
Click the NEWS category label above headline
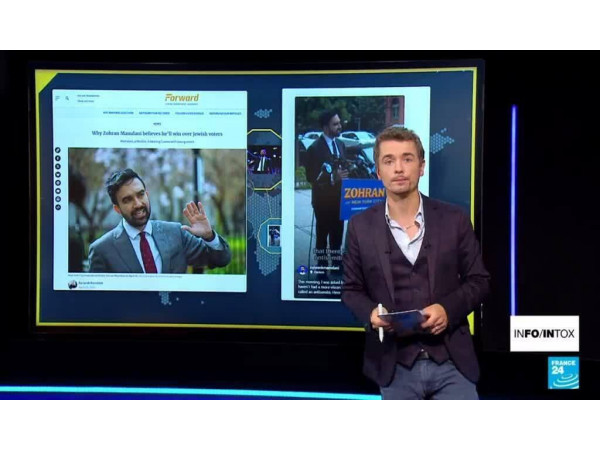155,123
